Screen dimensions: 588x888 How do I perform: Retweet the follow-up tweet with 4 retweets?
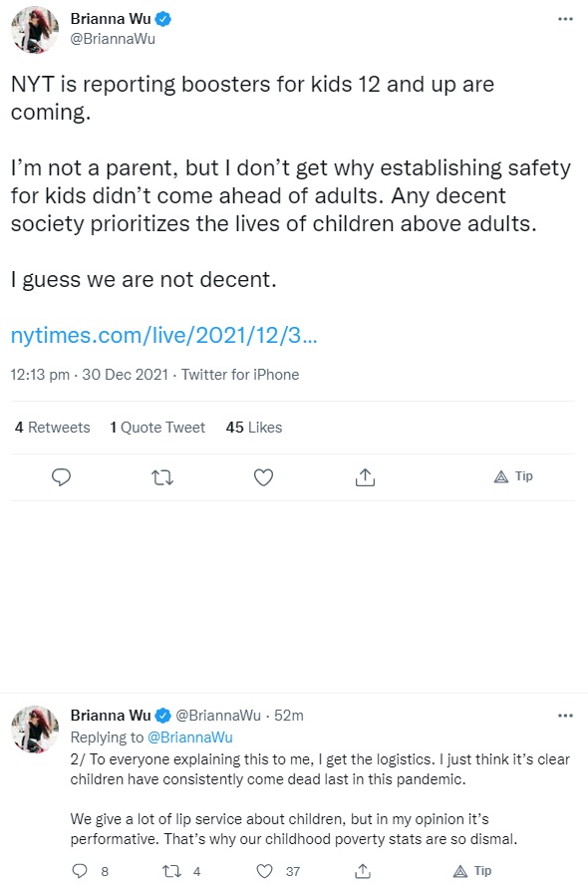coord(171,870)
